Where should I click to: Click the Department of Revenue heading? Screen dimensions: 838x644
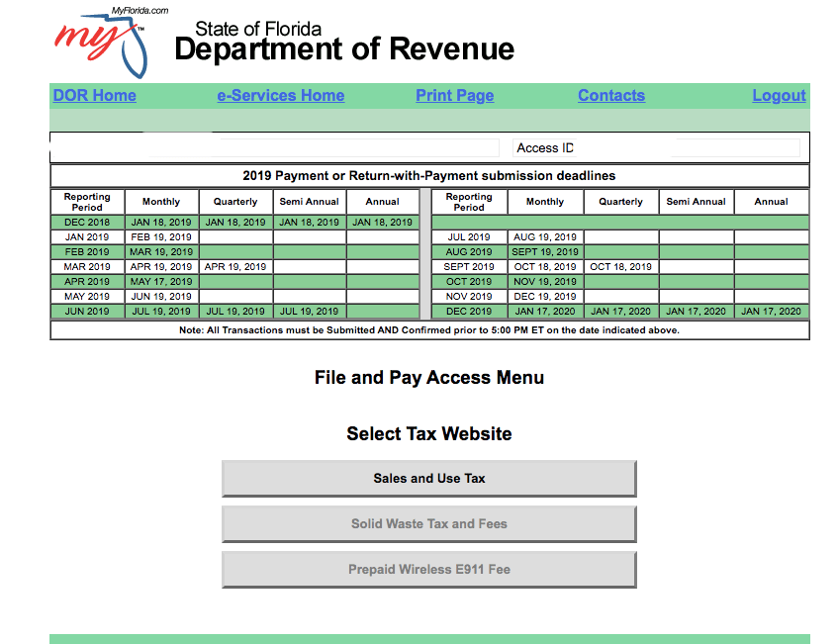(x=344, y=49)
